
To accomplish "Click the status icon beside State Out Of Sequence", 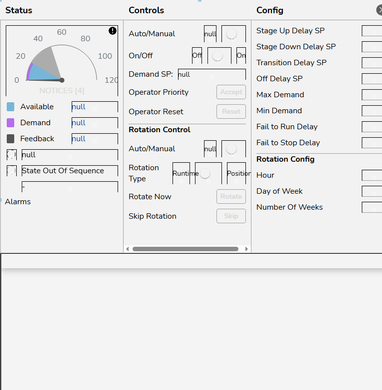I will coord(11,171).
